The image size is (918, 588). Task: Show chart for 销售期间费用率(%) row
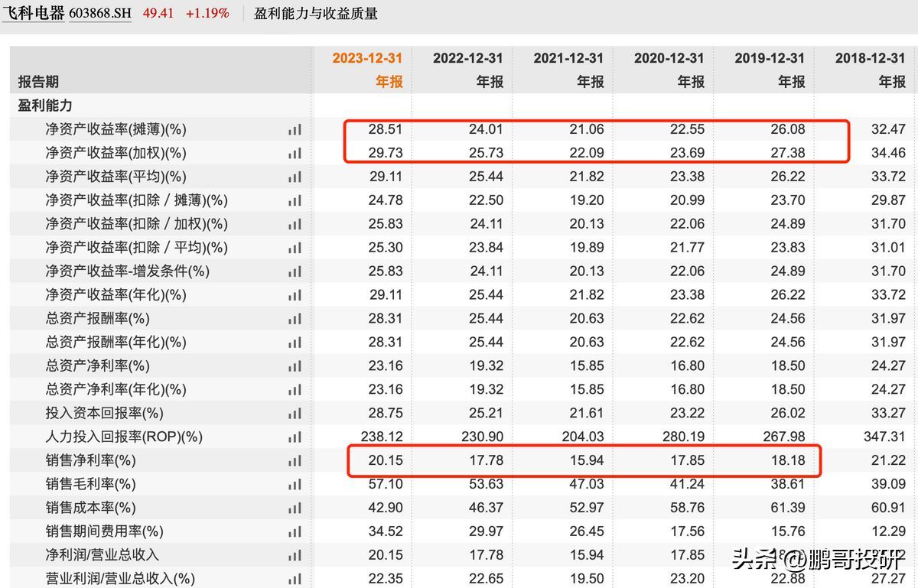(x=295, y=531)
